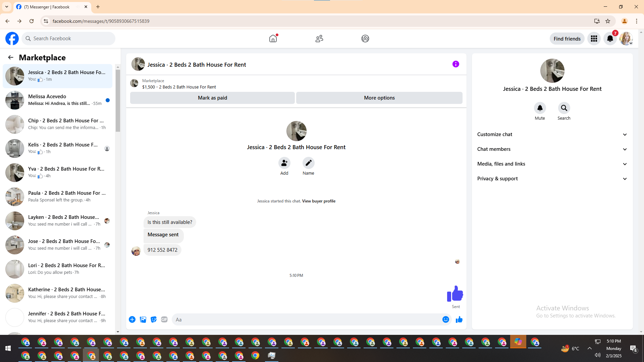The width and height of the screenshot is (644, 362).
Task: Open more actions plus icon in composer
Action: [x=132, y=319]
